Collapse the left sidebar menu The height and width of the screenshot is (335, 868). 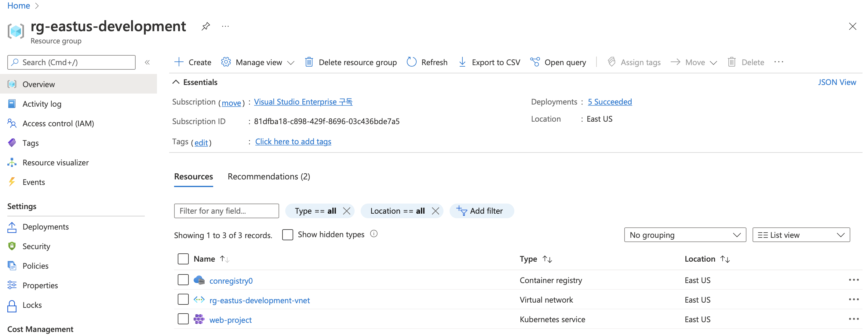[x=147, y=62]
